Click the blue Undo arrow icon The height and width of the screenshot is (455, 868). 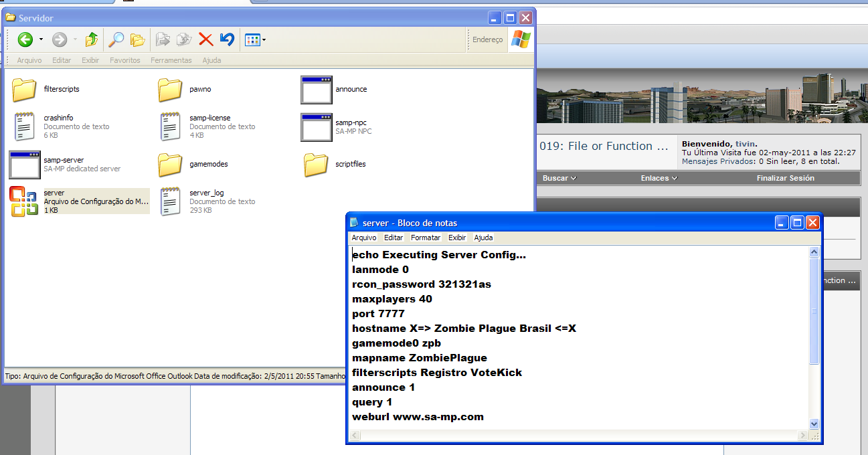tap(227, 40)
